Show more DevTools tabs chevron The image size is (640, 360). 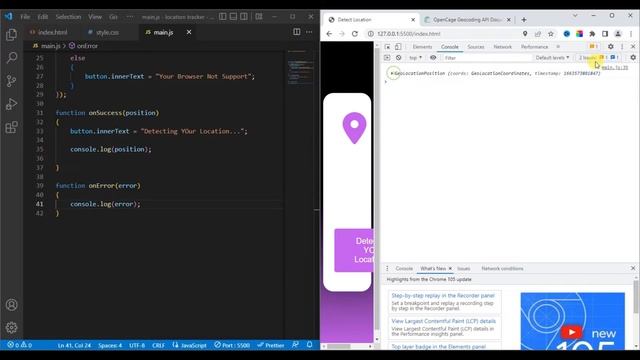[x=558, y=47]
